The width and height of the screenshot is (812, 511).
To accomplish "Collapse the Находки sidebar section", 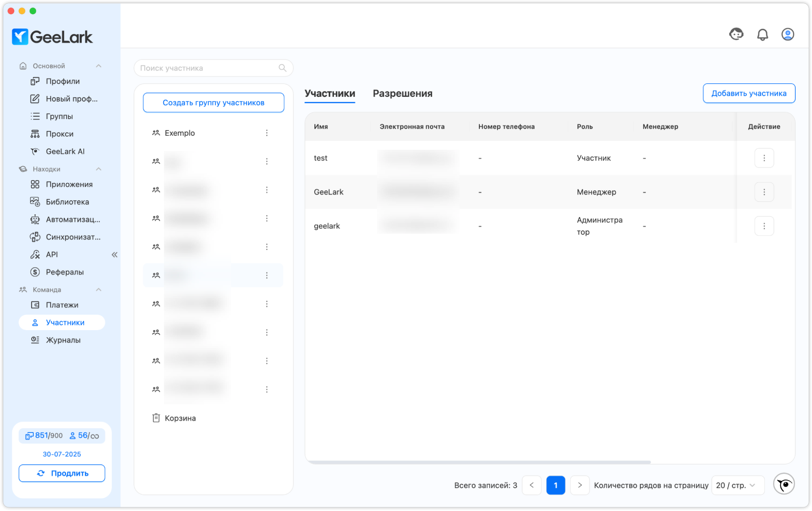I will [x=98, y=169].
